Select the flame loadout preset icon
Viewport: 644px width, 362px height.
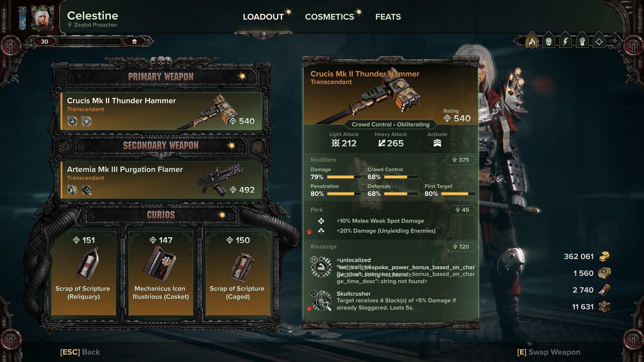click(532, 42)
